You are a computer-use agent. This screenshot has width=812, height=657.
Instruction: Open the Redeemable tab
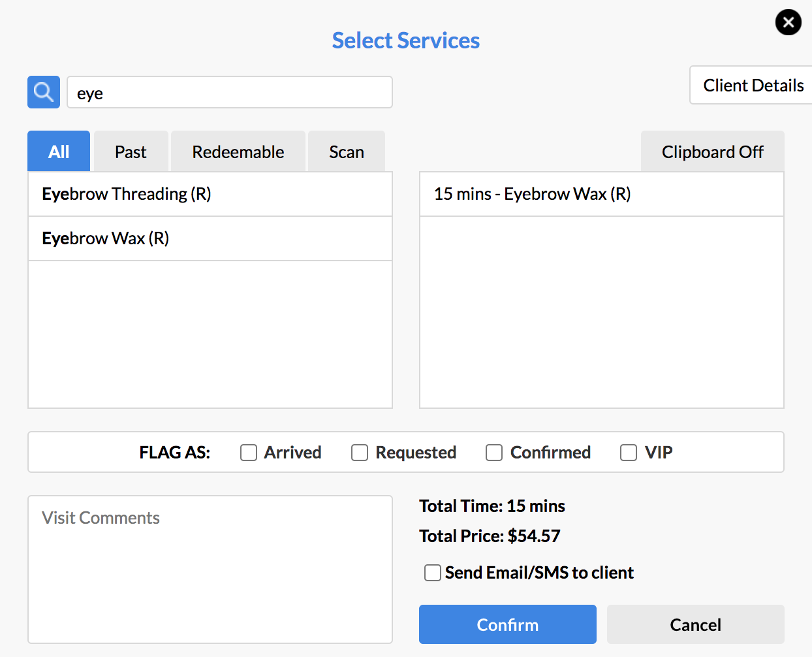(x=238, y=152)
